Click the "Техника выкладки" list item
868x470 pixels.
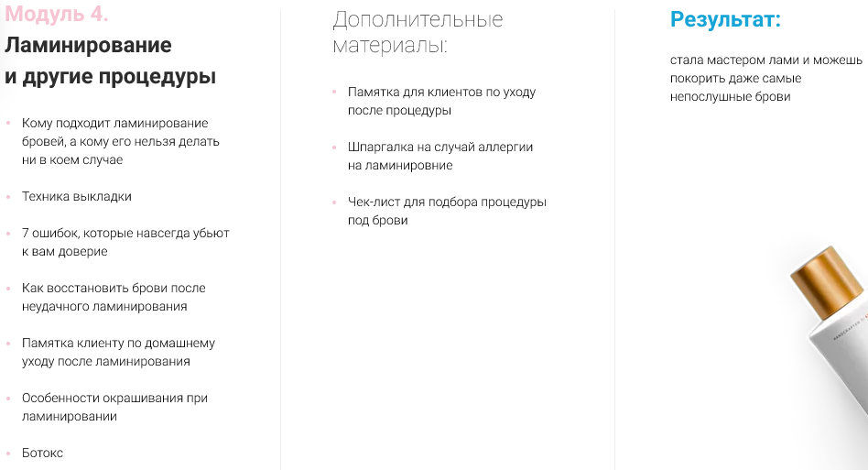coord(77,196)
